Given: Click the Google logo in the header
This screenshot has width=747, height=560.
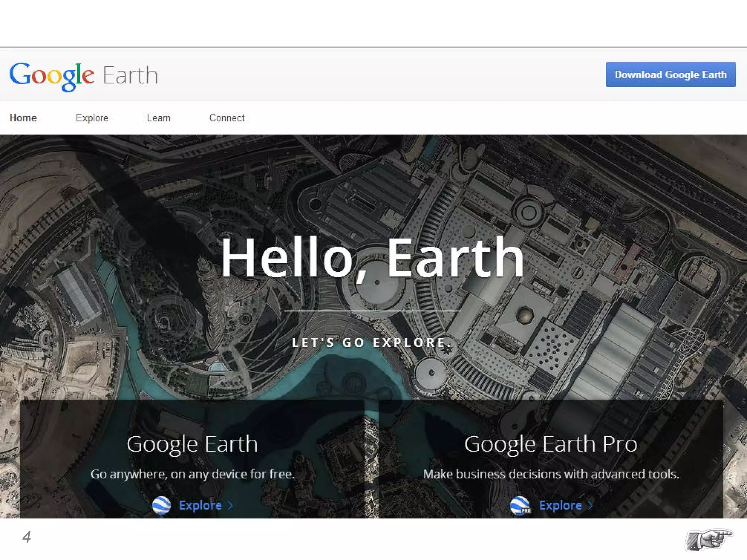Looking at the screenshot, I should pyautogui.click(x=51, y=75).
